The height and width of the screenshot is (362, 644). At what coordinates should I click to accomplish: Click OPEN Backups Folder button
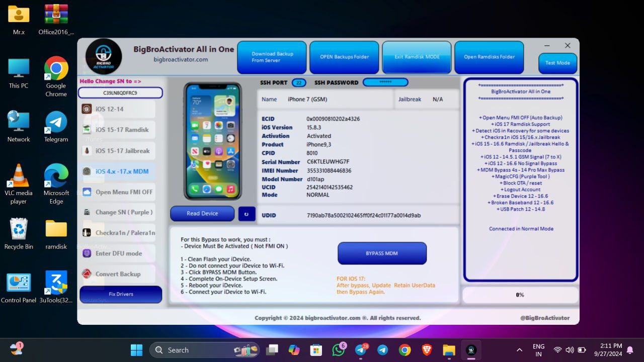click(344, 57)
